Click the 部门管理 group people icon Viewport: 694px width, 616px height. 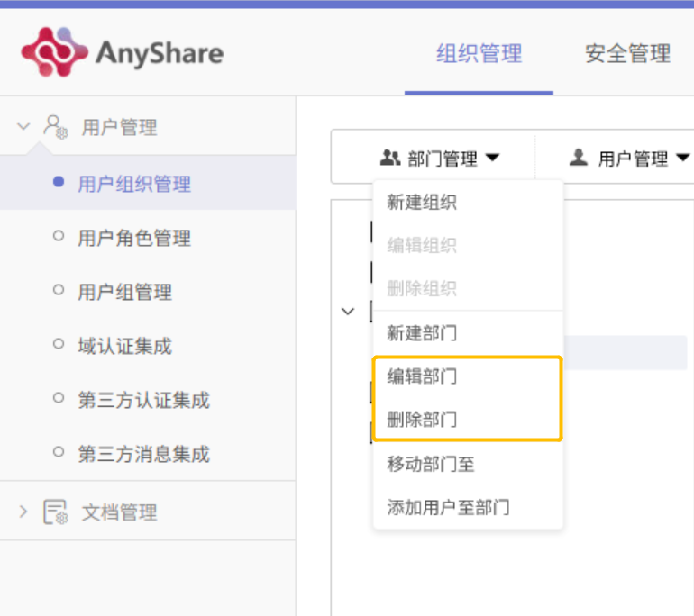[390, 158]
